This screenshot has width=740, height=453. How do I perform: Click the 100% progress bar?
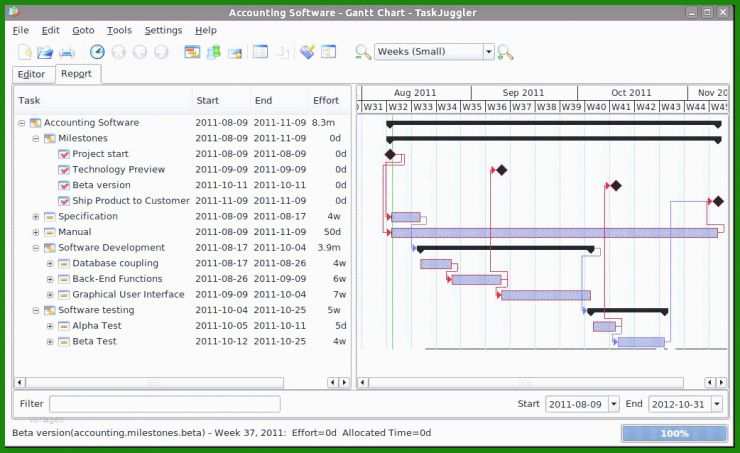(x=675, y=433)
